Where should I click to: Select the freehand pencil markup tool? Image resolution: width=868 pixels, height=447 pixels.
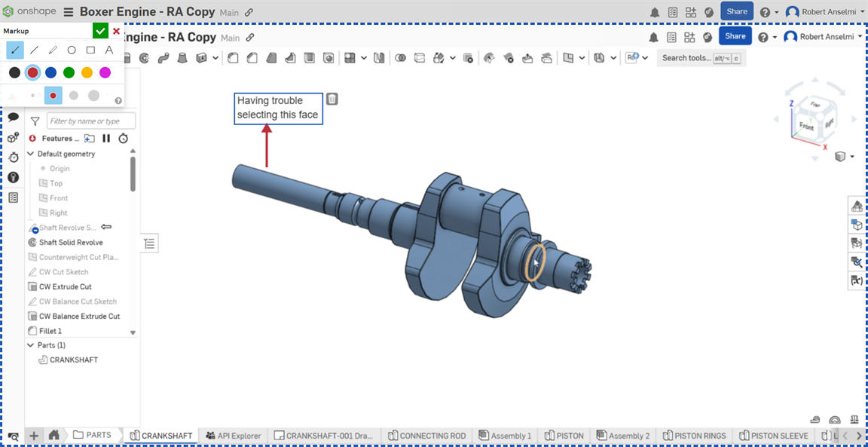53,50
